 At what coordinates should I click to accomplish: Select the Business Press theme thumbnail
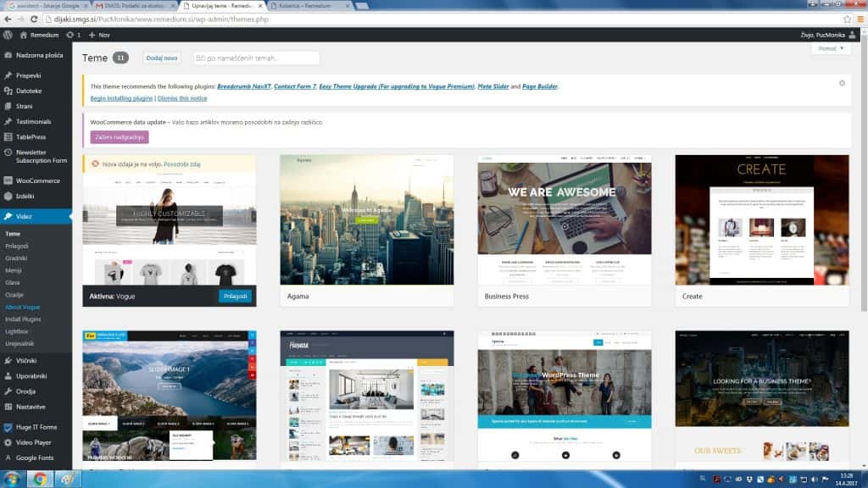(564, 220)
